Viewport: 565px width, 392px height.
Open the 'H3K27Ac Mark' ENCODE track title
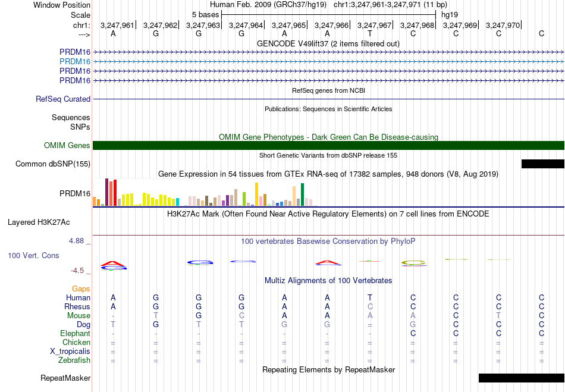coord(328,214)
